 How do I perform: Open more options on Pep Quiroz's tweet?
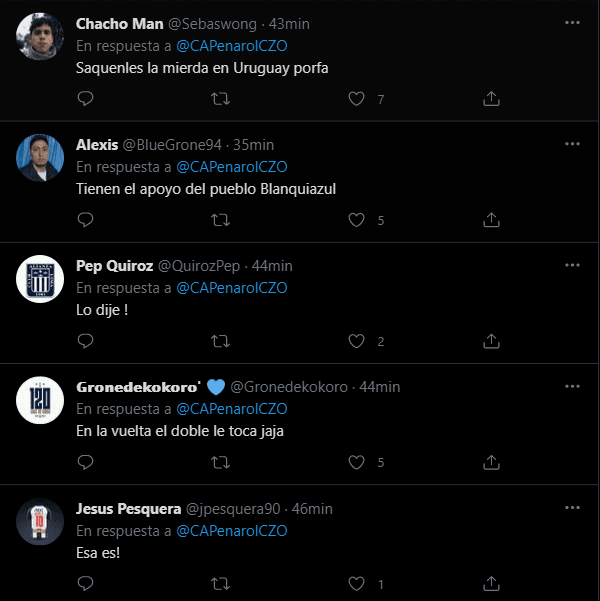[x=572, y=265]
